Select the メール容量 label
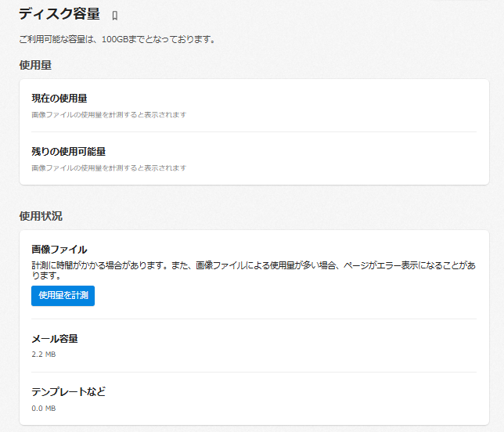 coord(55,338)
